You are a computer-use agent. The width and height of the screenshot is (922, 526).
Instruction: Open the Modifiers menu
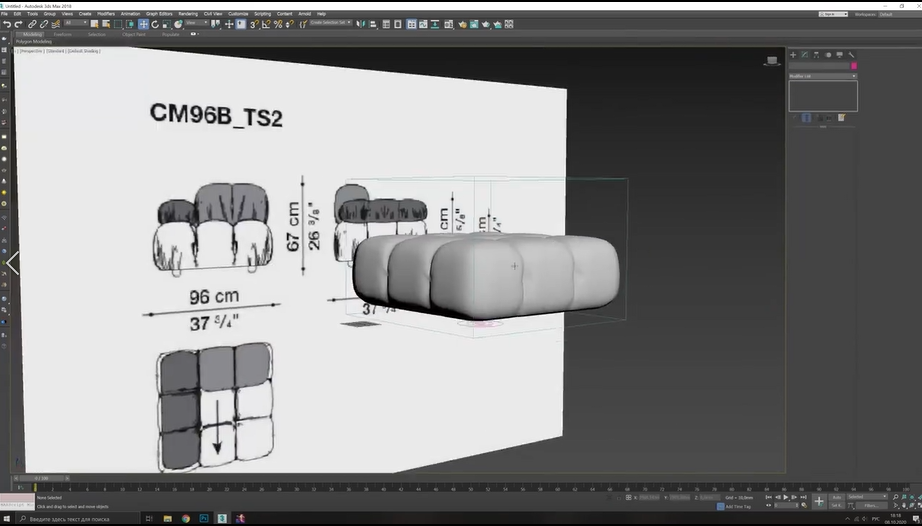(106, 14)
